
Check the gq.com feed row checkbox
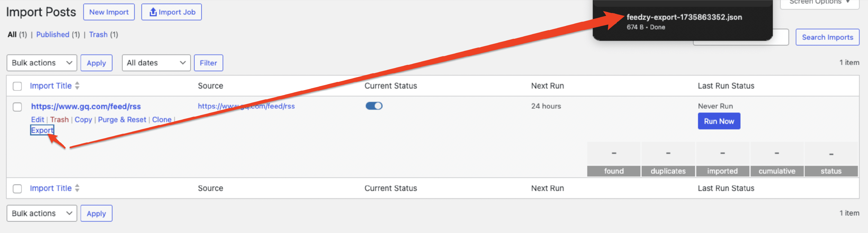(x=17, y=107)
